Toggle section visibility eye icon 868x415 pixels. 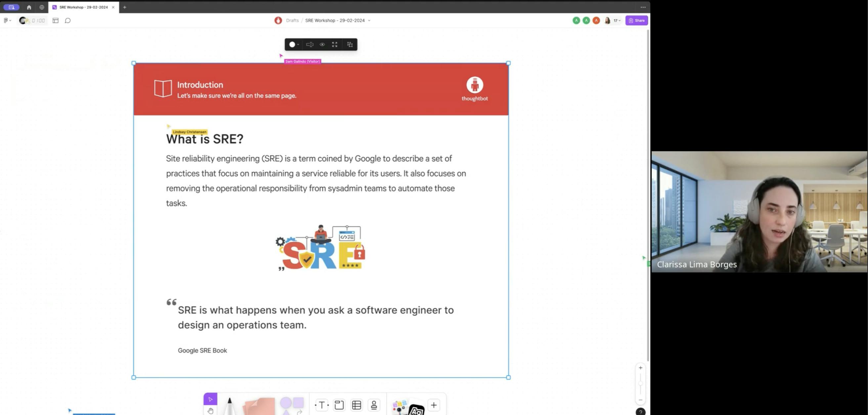[322, 44]
